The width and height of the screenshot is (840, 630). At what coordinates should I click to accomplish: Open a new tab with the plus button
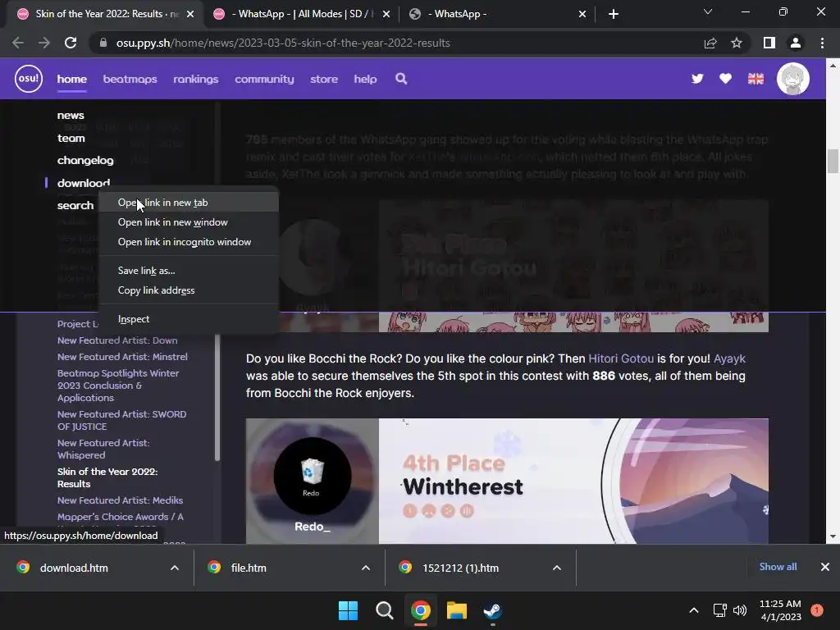(x=614, y=14)
